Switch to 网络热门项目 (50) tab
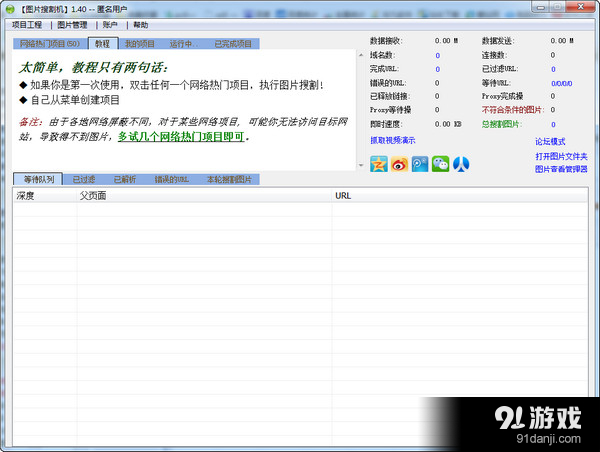The height and width of the screenshot is (452, 600). coord(50,44)
